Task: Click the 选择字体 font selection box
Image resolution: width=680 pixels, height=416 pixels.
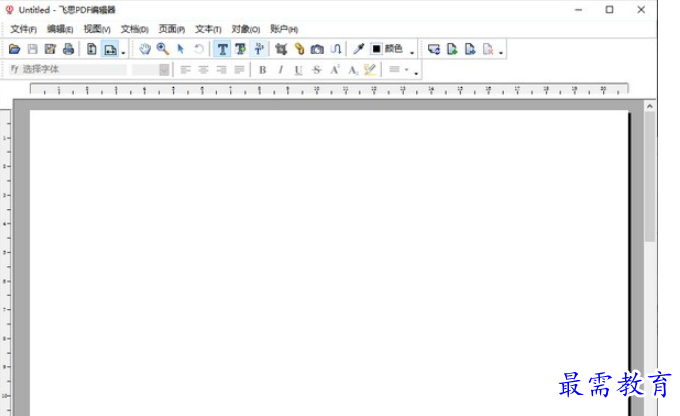Action: click(68, 69)
